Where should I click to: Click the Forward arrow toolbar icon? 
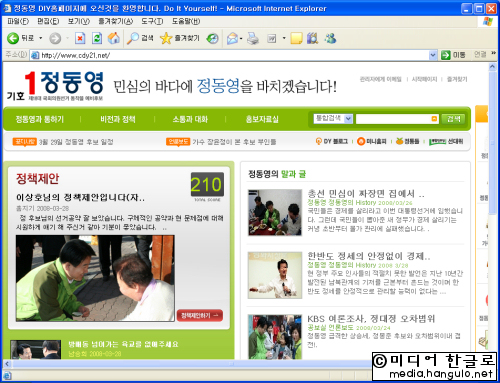coord(55,38)
